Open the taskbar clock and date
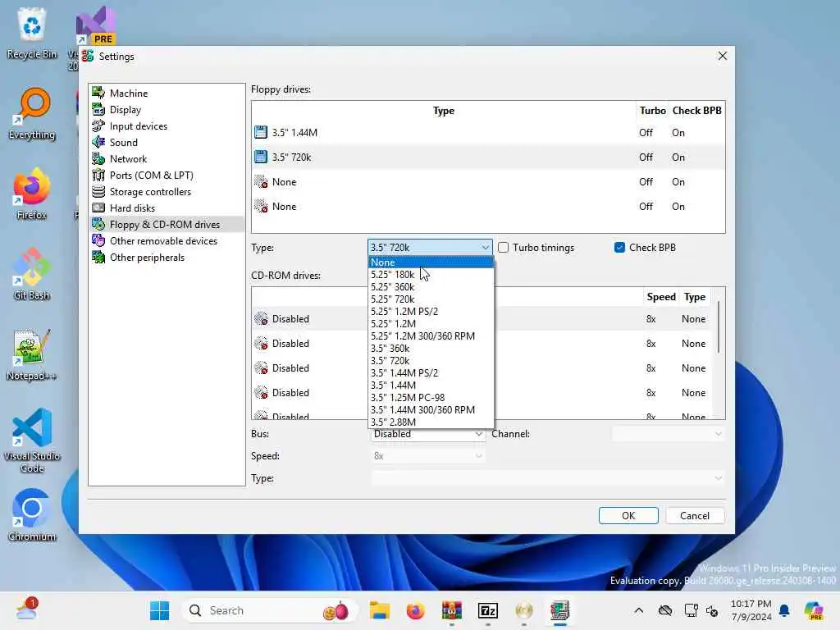This screenshot has height=630, width=840. [x=751, y=610]
